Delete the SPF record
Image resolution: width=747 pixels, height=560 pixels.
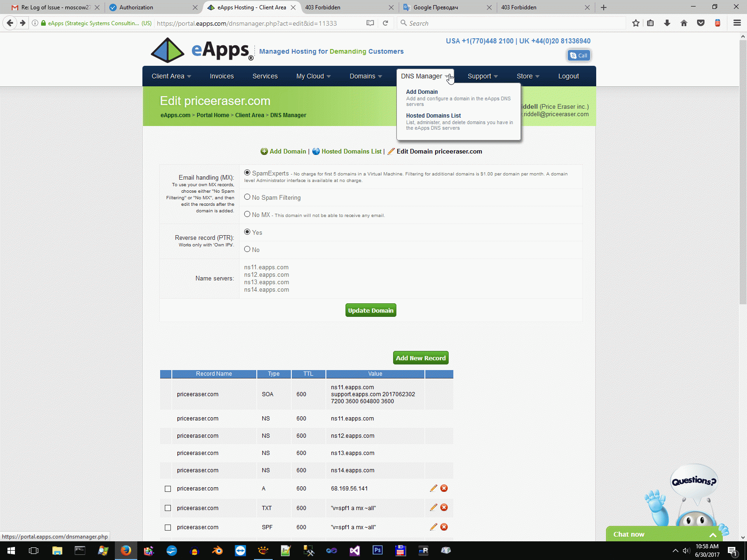(x=444, y=527)
